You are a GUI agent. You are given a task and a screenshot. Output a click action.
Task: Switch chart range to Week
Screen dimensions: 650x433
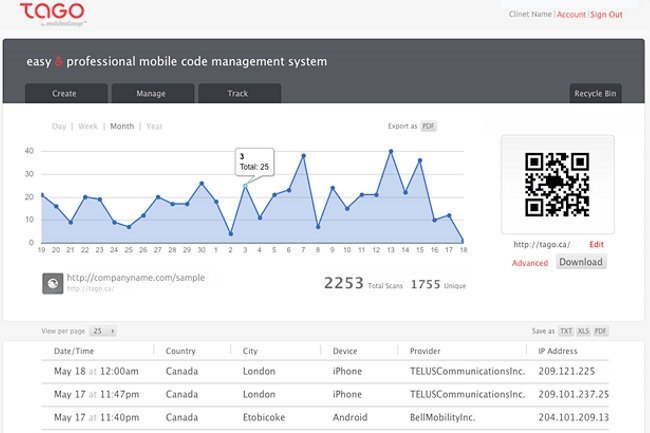pos(88,126)
